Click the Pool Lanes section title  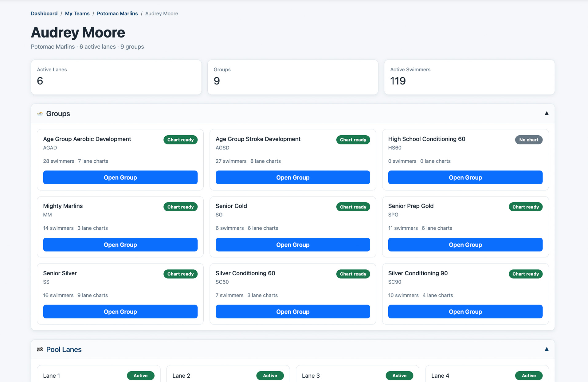64,349
